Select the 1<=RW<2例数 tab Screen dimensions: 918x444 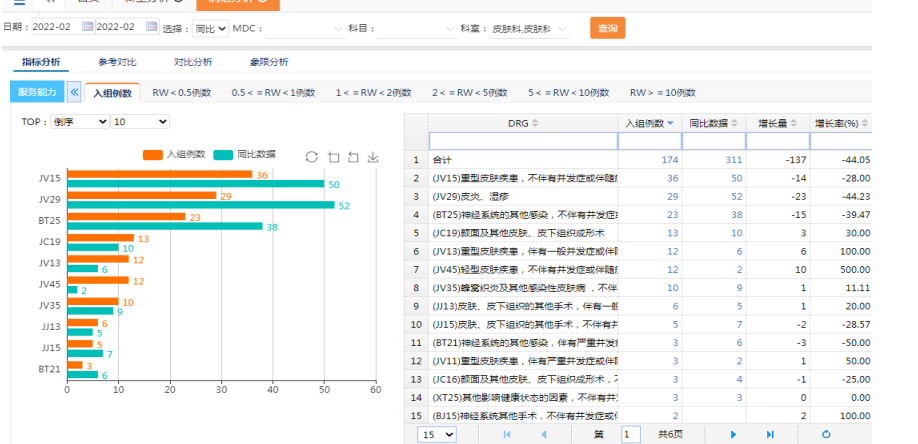point(374,93)
